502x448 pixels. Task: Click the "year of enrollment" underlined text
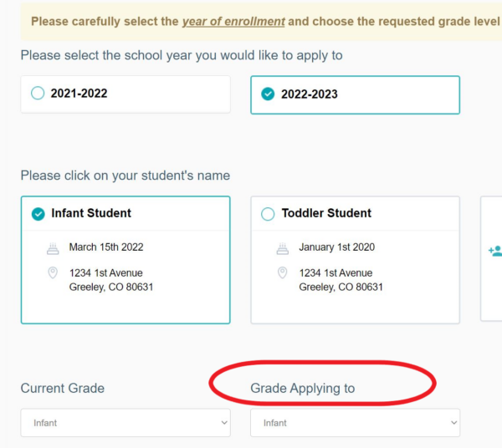coord(233,21)
